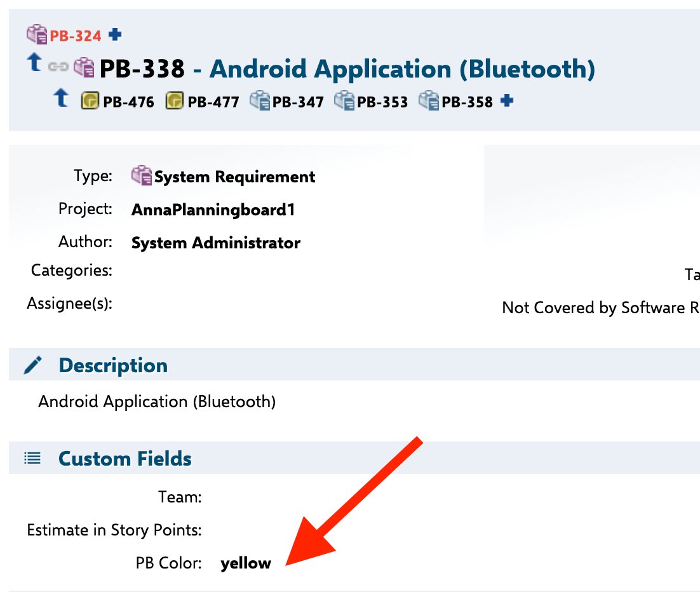Open parent item PB-324 link
Image resolution: width=700 pixels, height=592 pixels.
pos(75,36)
